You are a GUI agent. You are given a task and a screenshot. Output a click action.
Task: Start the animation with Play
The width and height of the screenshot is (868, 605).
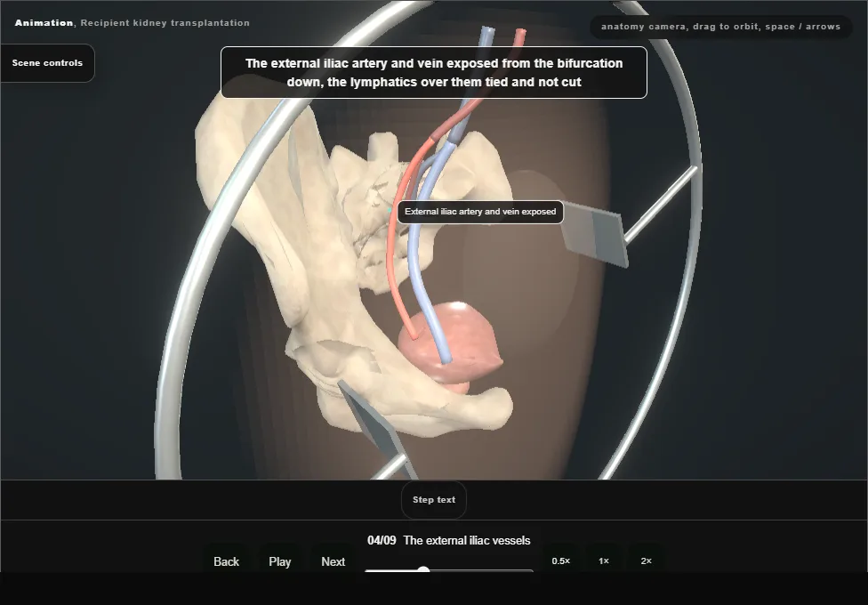(x=279, y=561)
